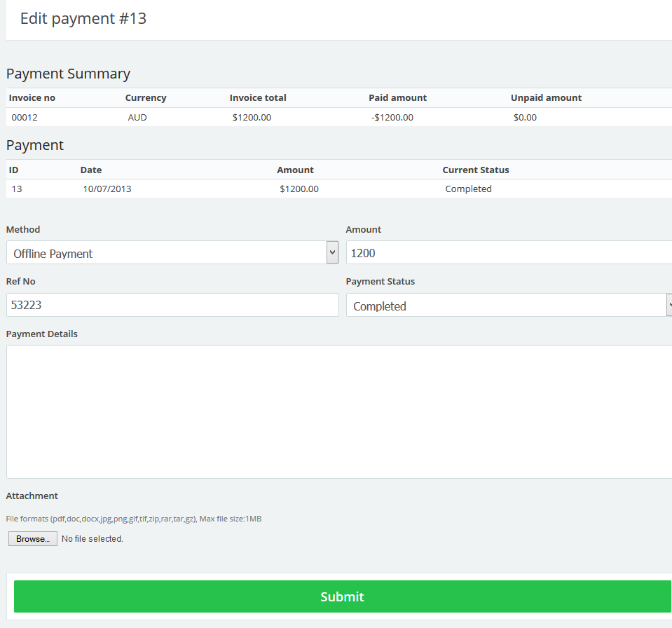Click the 'No file selected.' text
This screenshot has width=672, height=628.
click(92, 539)
